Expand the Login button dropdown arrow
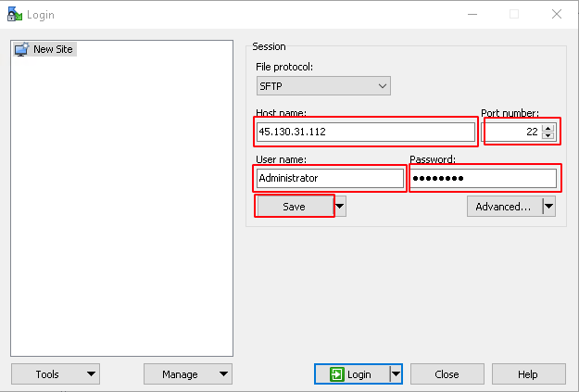This screenshot has height=392, width=579. 396,374
